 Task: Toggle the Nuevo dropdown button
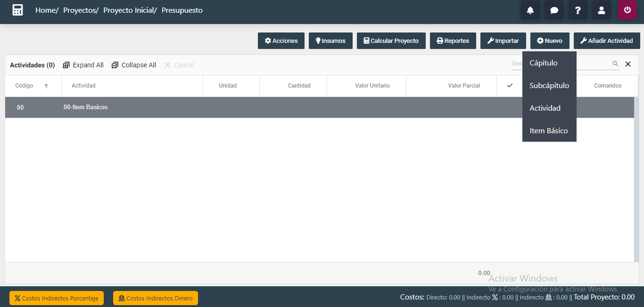click(550, 40)
